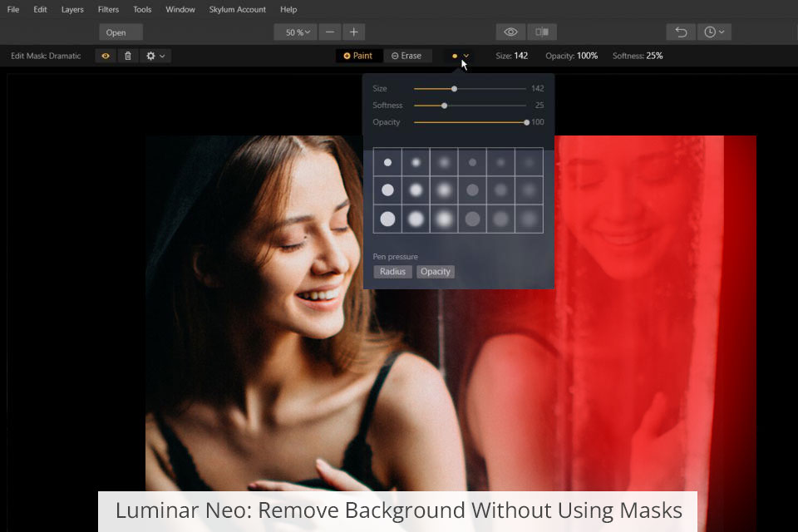Open the mask gear settings dropdown
798x532 pixels.
[x=155, y=56]
